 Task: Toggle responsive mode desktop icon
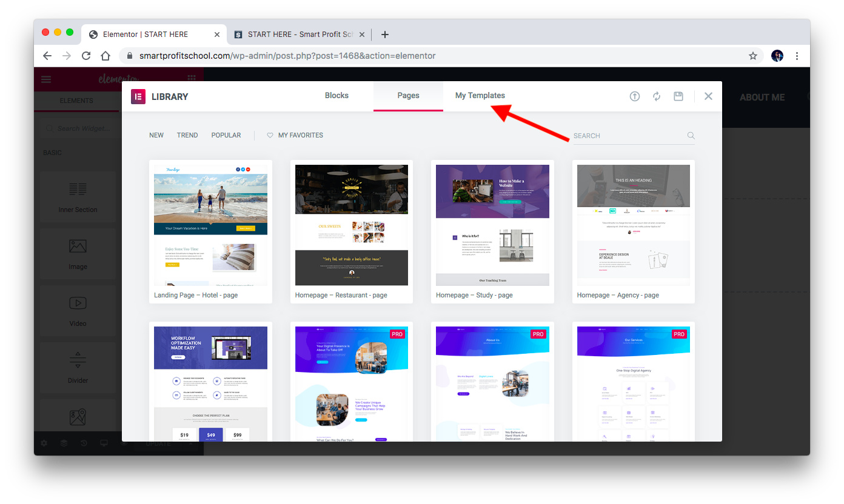[x=104, y=443]
